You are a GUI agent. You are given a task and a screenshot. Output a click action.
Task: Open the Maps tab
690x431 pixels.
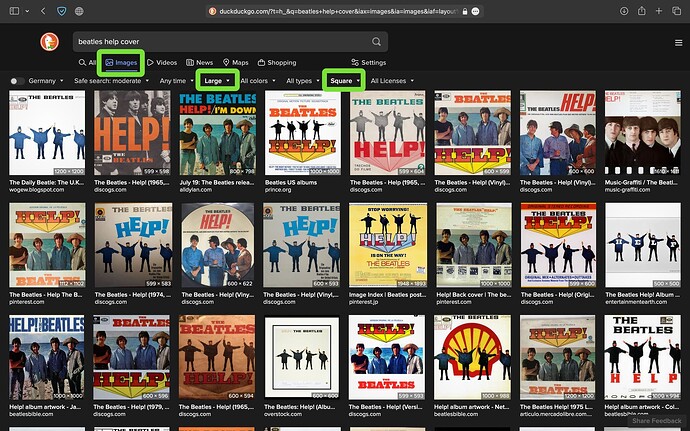[235, 63]
